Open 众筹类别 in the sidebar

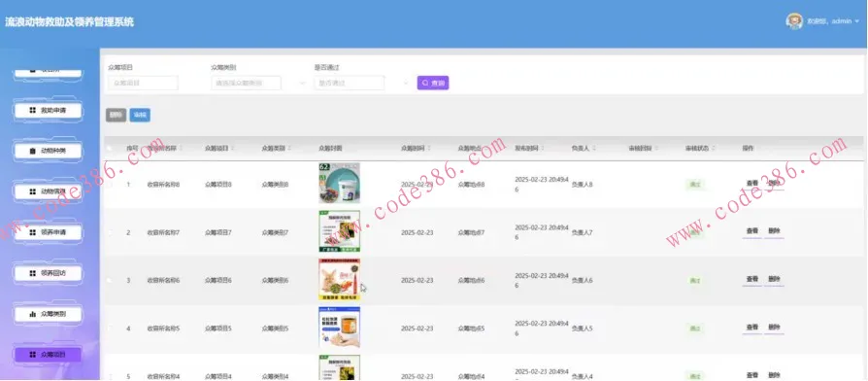[x=49, y=314]
